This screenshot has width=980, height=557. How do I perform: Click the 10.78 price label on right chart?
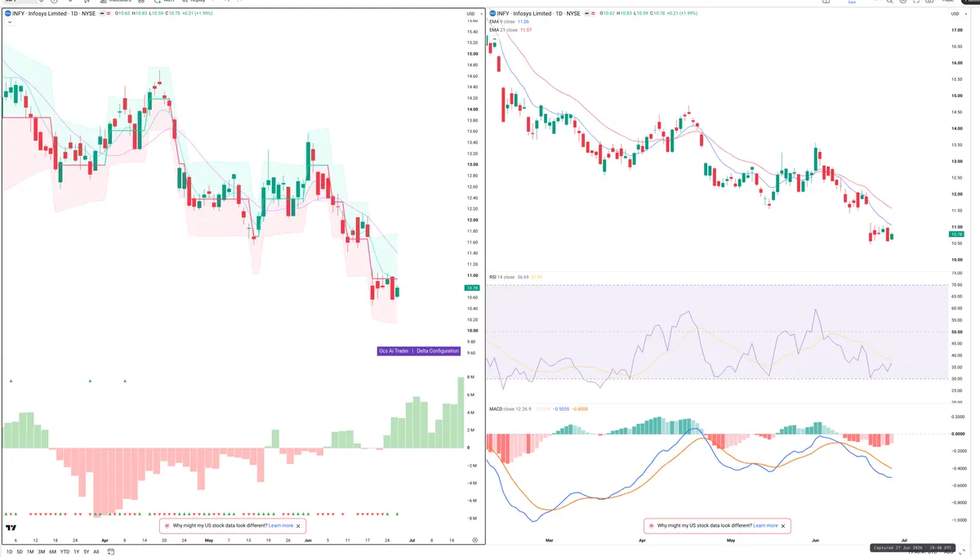pyautogui.click(x=958, y=234)
